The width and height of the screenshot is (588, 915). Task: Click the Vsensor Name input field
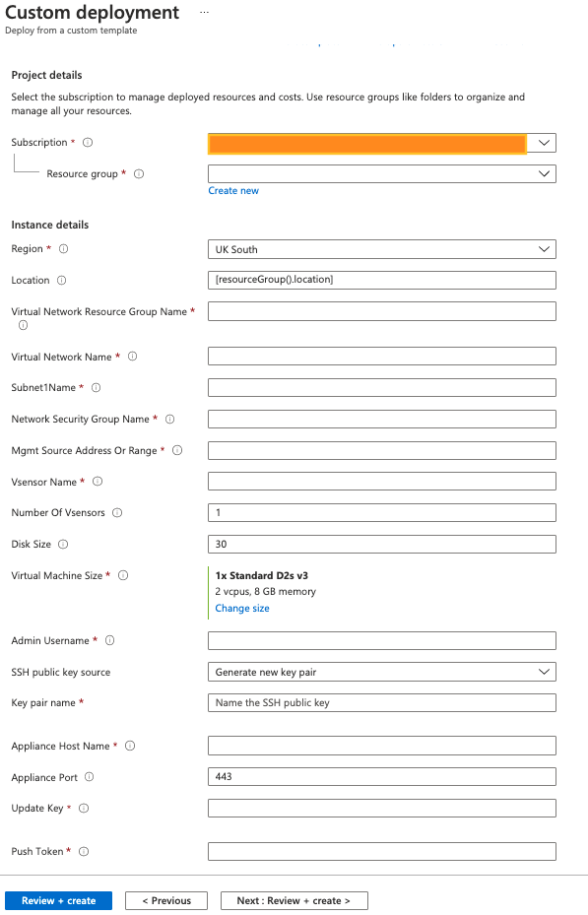382,482
